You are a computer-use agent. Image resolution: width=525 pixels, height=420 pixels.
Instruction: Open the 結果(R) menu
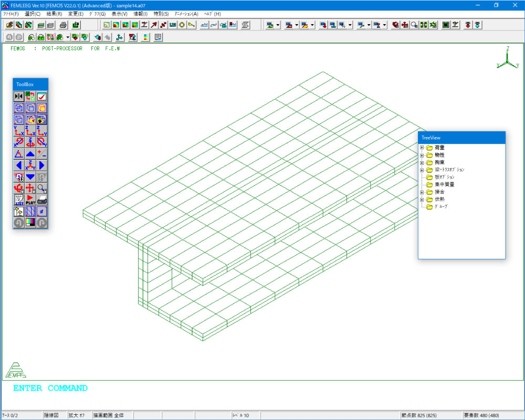click(x=54, y=14)
